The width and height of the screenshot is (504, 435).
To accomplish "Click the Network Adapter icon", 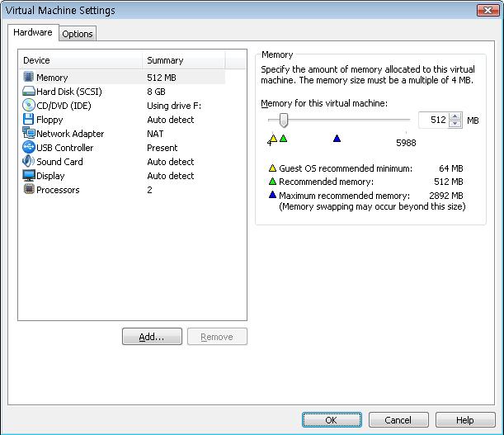I will pyautogui.click(x=28, y=133).
